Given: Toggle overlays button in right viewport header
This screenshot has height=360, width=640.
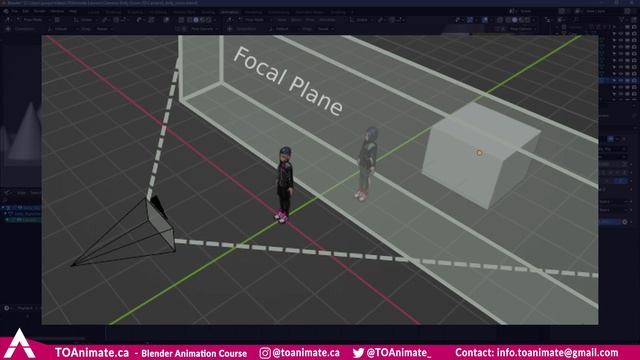Looking at the screenshot, I should click(x=485, y=20).
